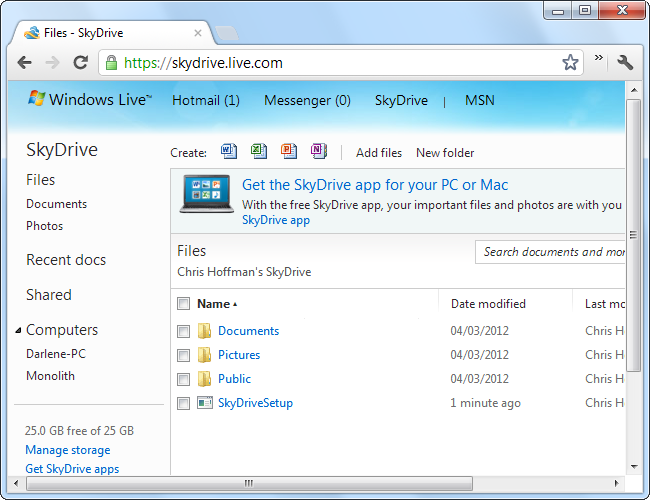Open a new browser tab

click(227, 33)
